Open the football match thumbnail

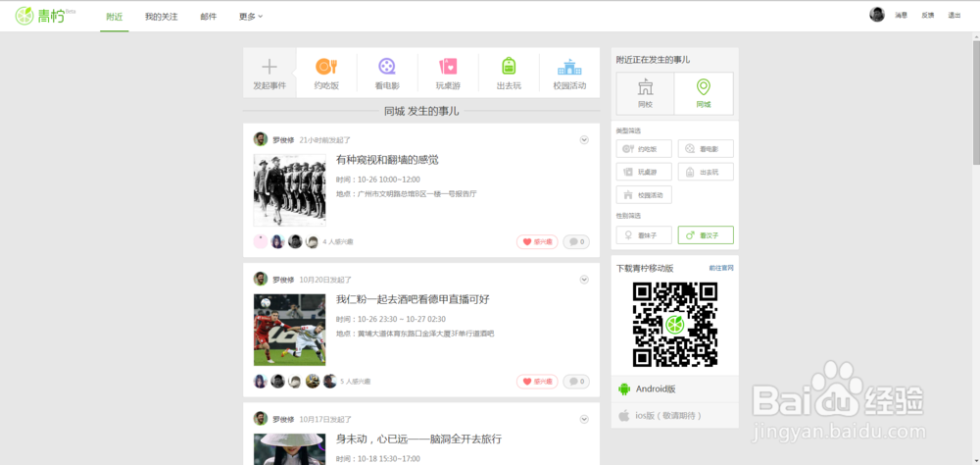(289, 330)
